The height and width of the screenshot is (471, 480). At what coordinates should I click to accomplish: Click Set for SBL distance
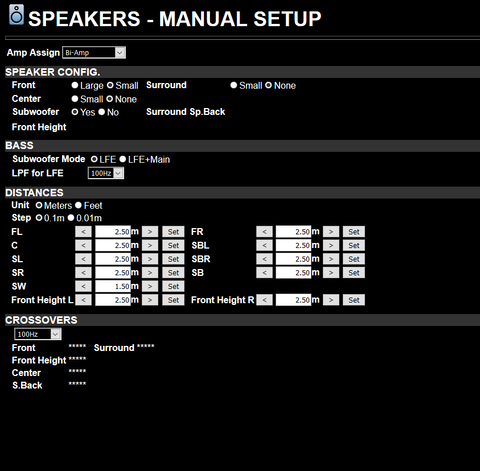(354, 245)
